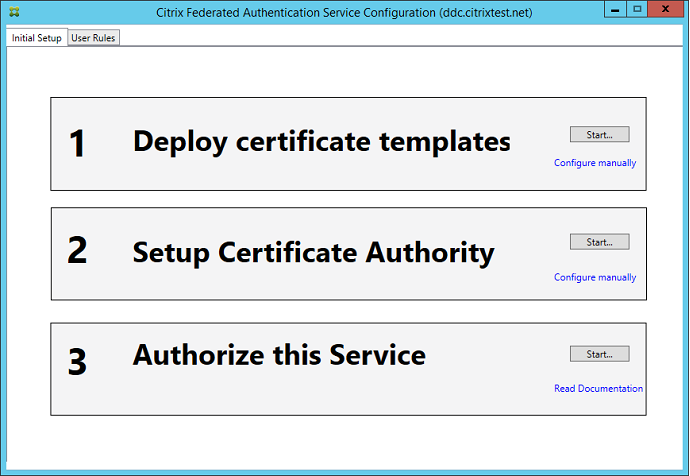
Task: Click the 'Authorize this Service' heading
Action: click(x=279, y=355)
